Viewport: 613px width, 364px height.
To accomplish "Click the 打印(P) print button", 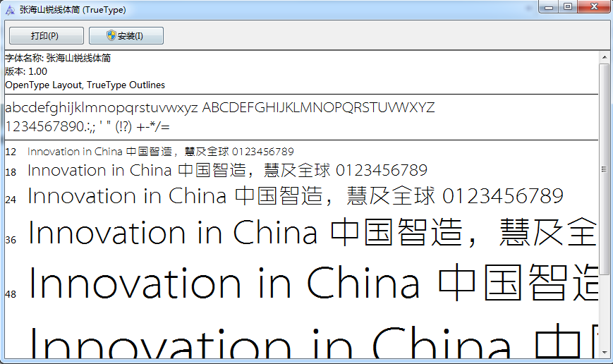I will coord(46,35).
